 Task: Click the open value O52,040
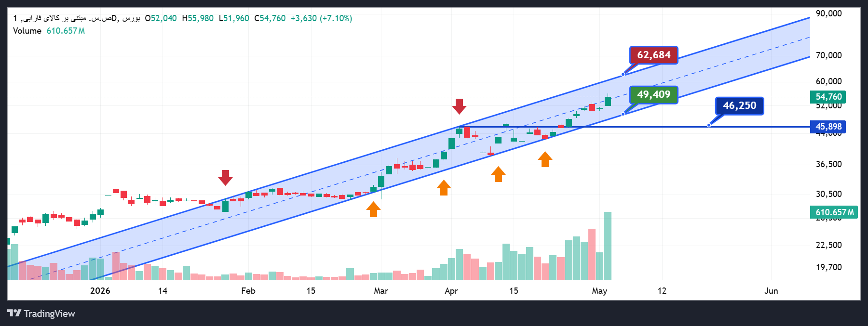coord(161,18)
